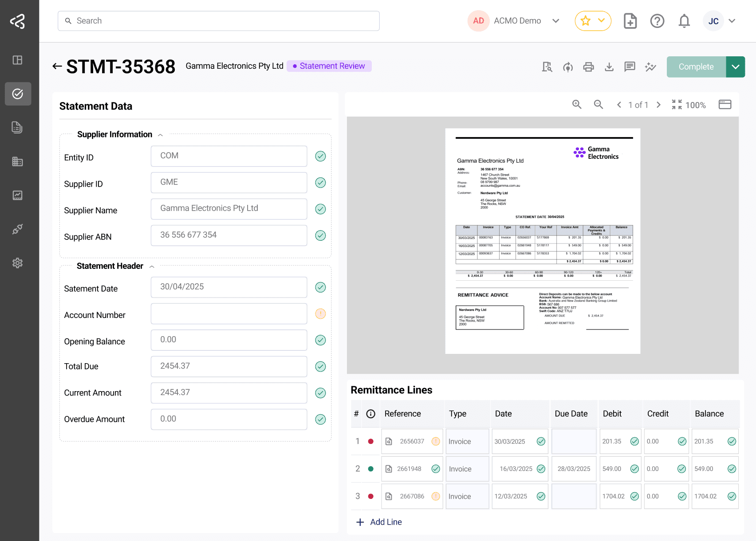Click the Account Number warning indicator

(x=320, y=314)
